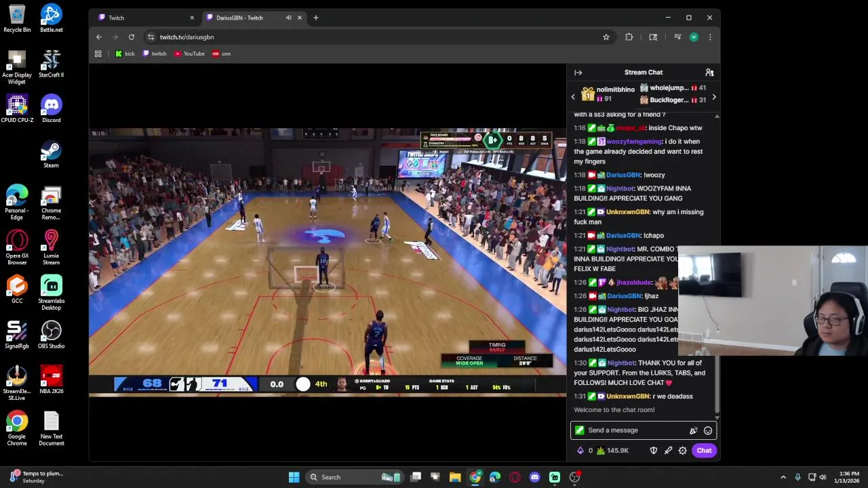The height and width of the screenshot is (488, 868).
Task: Open Windows Start menu
Action: pos(294,477)
